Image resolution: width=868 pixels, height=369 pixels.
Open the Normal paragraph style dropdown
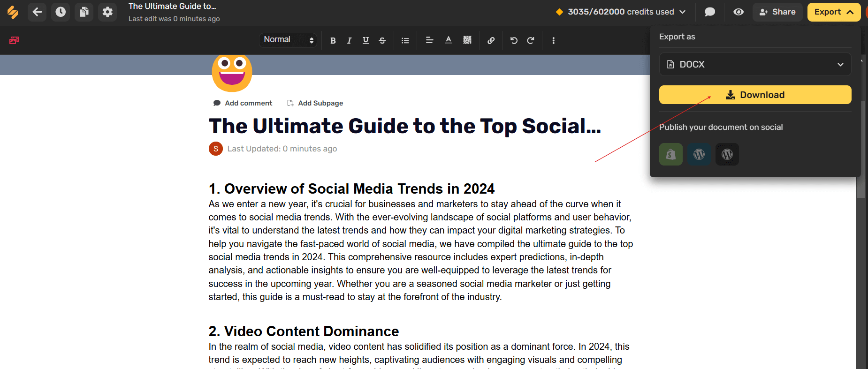click(x=288, y=40)
